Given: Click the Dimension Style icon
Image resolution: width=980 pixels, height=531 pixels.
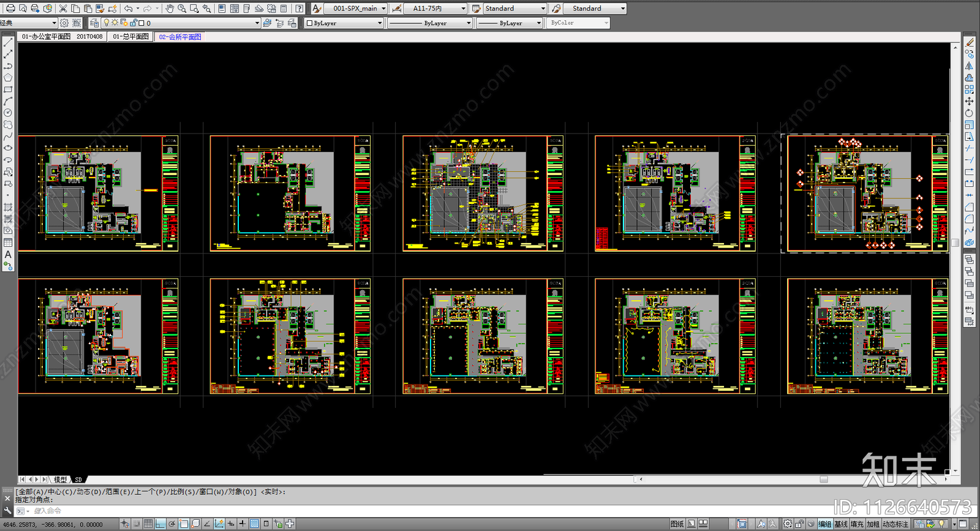Looking at the screenshot, I should pos(397,9).
